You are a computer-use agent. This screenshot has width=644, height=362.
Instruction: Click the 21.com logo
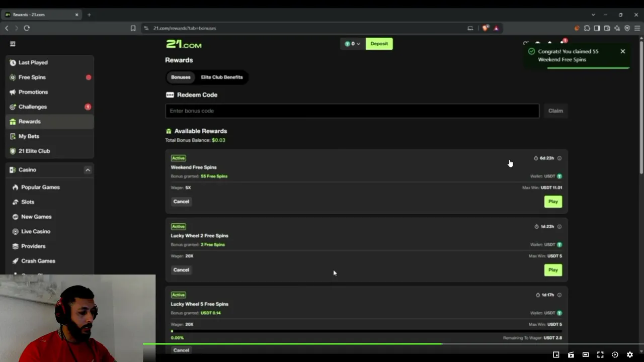184,44
